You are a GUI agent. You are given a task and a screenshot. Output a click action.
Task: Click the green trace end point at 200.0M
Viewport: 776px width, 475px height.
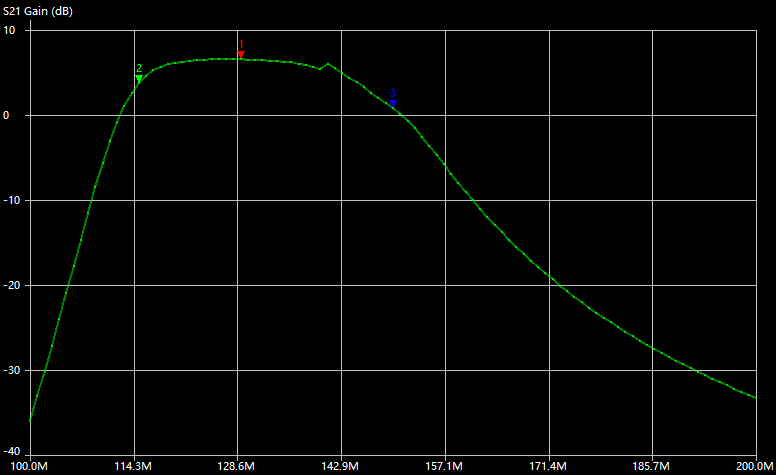tap(755, 398)
